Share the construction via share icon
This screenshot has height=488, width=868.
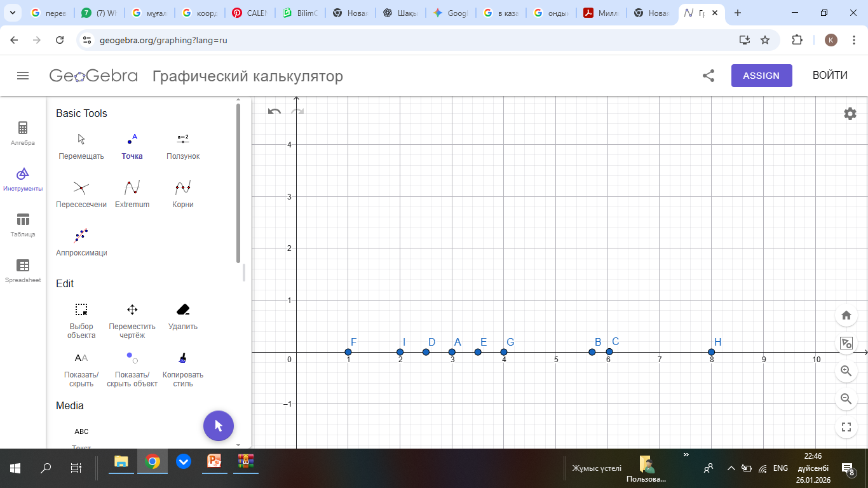point(709,76)
